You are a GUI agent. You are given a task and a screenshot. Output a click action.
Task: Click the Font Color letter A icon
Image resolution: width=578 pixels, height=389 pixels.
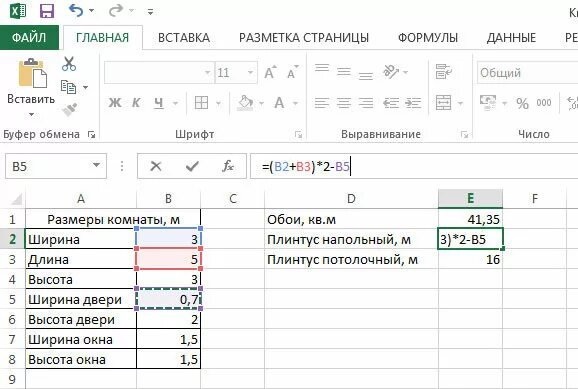[x=279, y=103]
